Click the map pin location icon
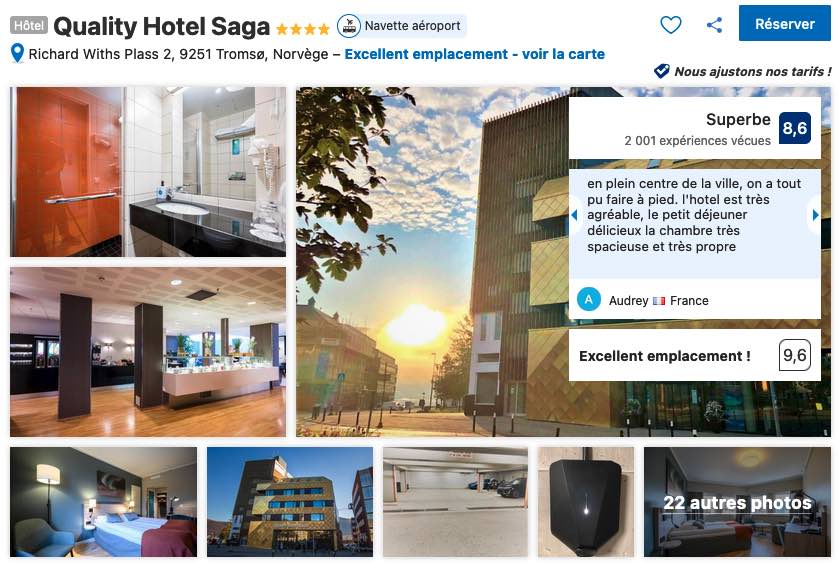This screenshot has width=840, height=565. click(17, 54)
